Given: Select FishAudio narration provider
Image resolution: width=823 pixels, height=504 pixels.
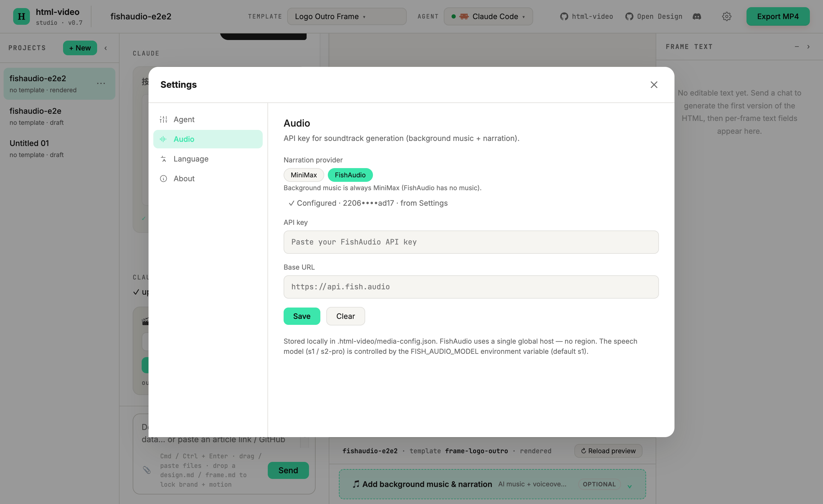Looking at the screenshot, I should 350,175.
